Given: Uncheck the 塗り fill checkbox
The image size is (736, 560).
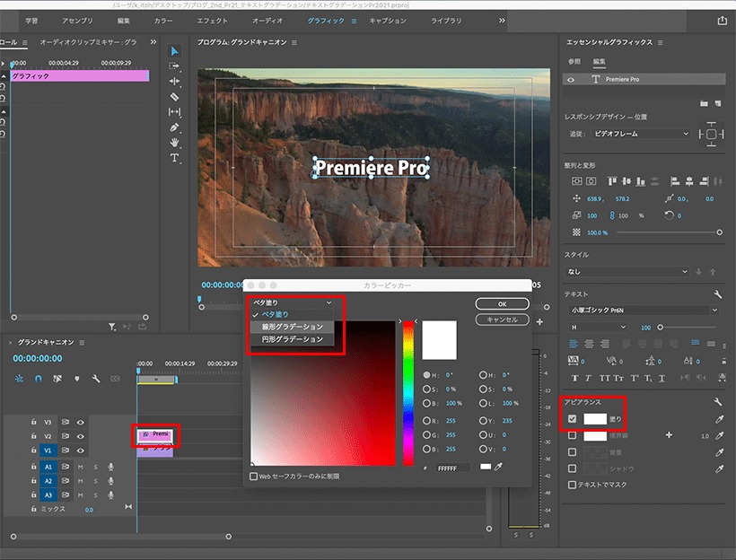Looking at the screenshot, I should 572,419.
